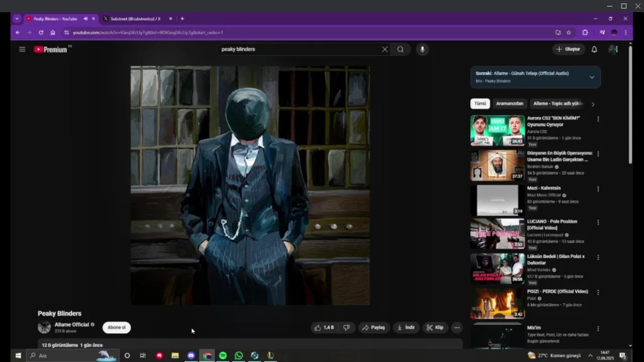
Task: Open YouTube notifications bell
Action: [594, 49]
